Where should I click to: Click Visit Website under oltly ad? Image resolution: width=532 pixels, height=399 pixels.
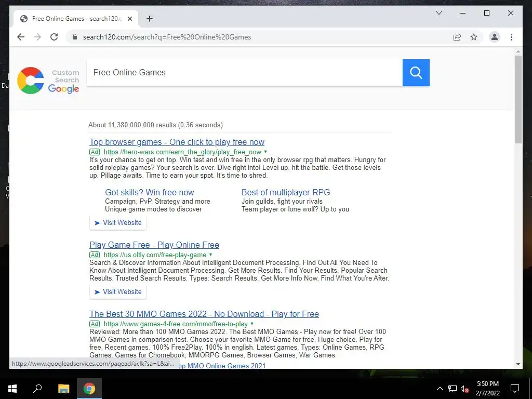point(118,292)
